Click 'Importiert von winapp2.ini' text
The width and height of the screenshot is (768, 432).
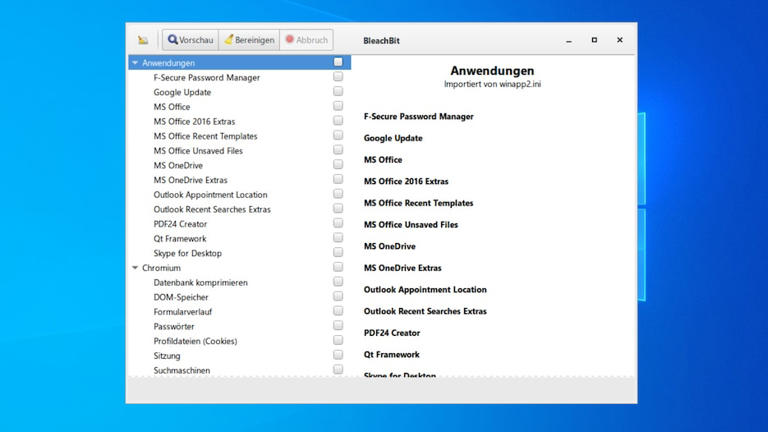click(492, 84)
